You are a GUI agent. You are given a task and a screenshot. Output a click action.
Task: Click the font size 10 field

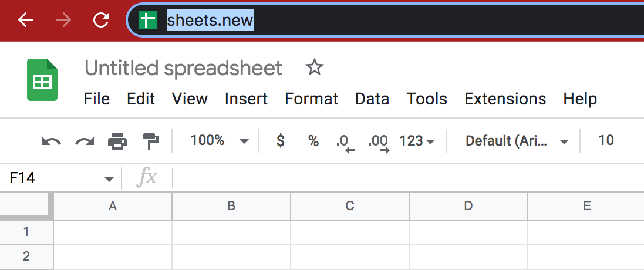click(x=606, y=140)
